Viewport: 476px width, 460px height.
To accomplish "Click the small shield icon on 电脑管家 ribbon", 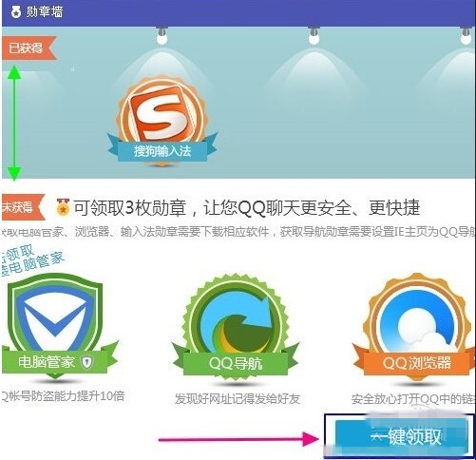I will [86, 362].
